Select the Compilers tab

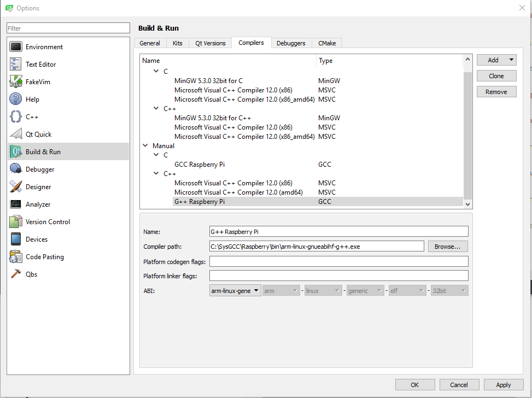click(x=251, y=43)
